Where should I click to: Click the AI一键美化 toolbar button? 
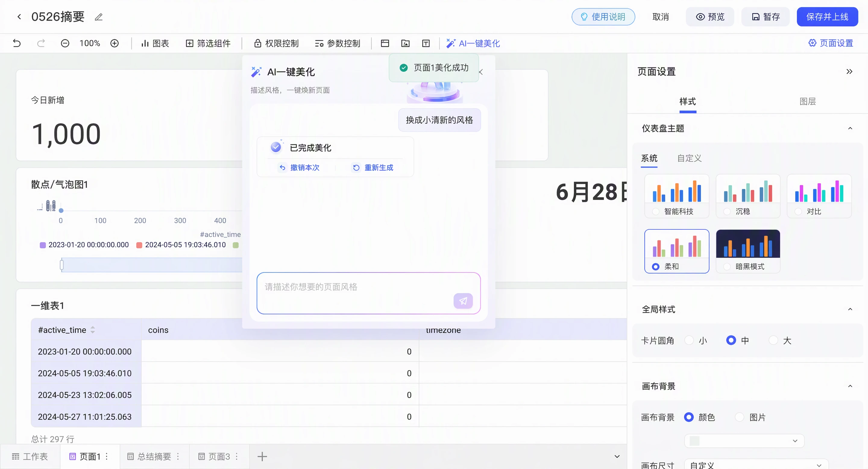pos(473,43)
